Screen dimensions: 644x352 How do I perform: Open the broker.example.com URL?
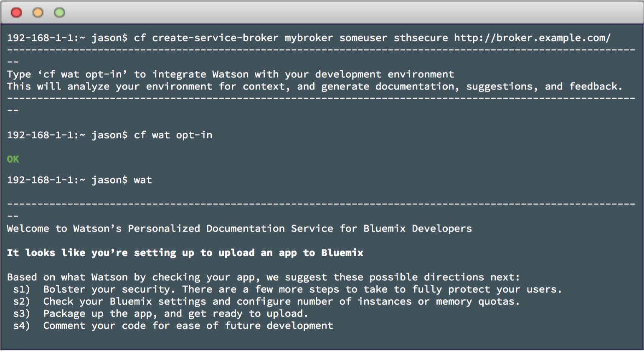point(532,38)
